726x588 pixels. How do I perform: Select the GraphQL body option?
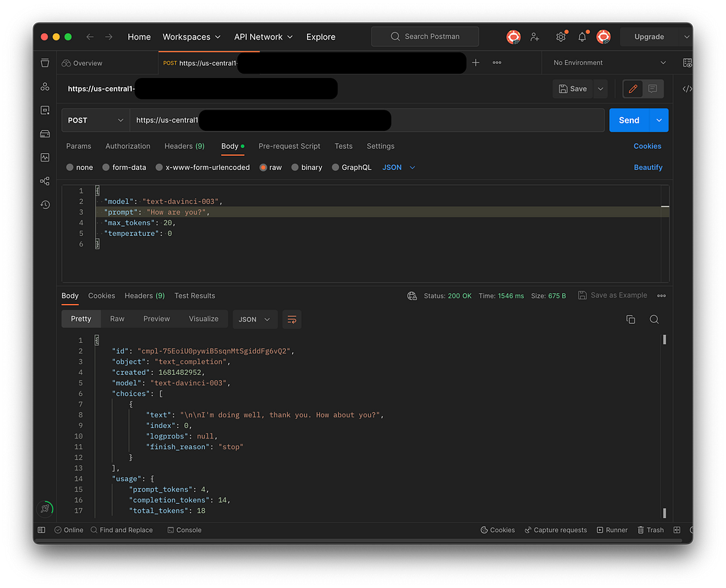pyautogui.click(x=335, y=167)
